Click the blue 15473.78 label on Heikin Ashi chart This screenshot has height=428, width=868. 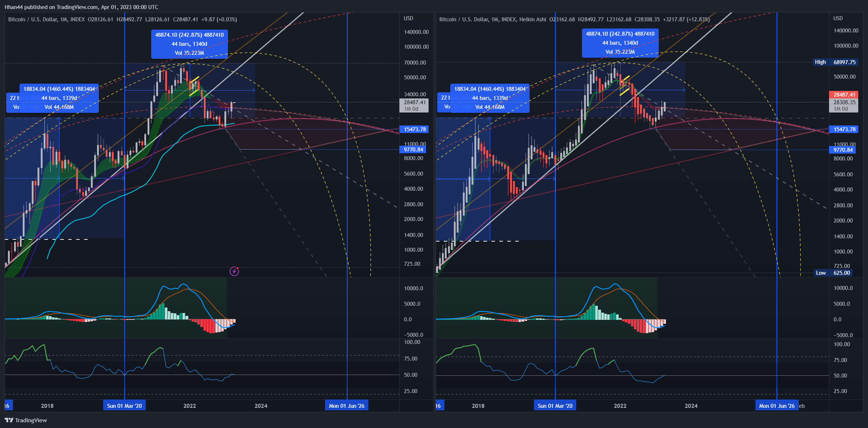pyautogui.click(x=844, y=129)
